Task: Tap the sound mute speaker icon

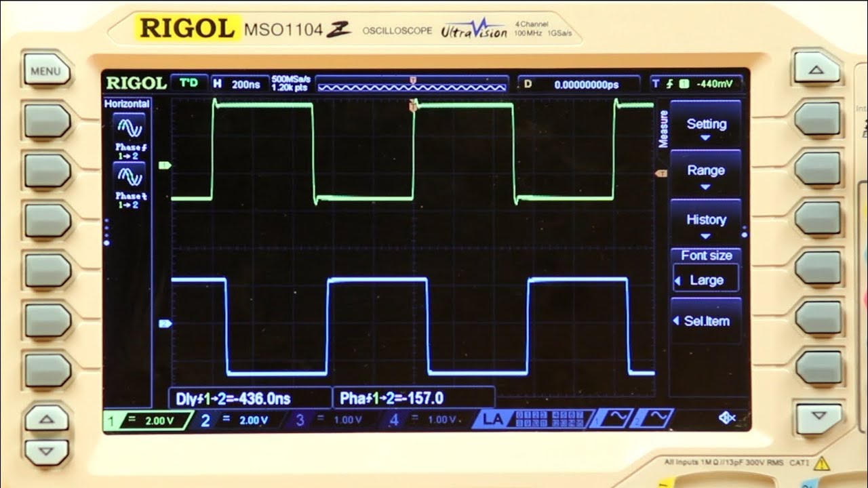Action: click(x=727, y=418)
